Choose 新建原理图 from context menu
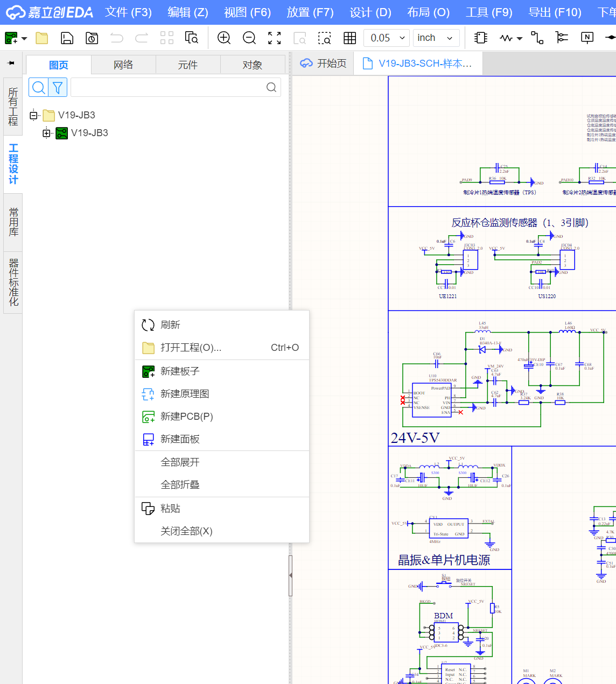 (x=185, y=394)
